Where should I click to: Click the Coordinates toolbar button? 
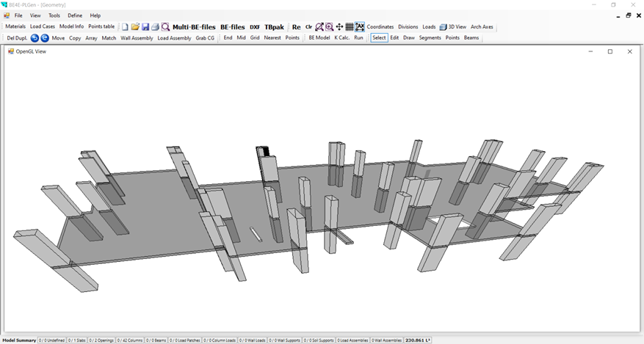pyautogui.click(x=380, y=26)
